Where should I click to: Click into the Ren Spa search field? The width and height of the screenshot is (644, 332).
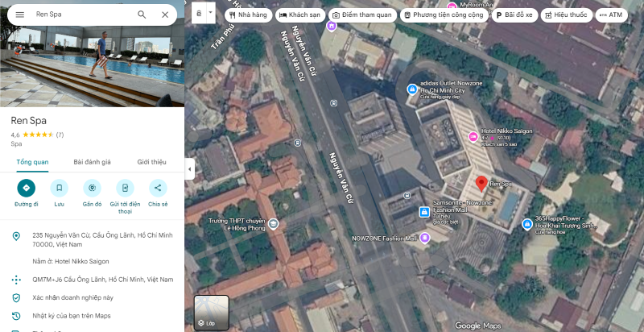click(82, 15)
